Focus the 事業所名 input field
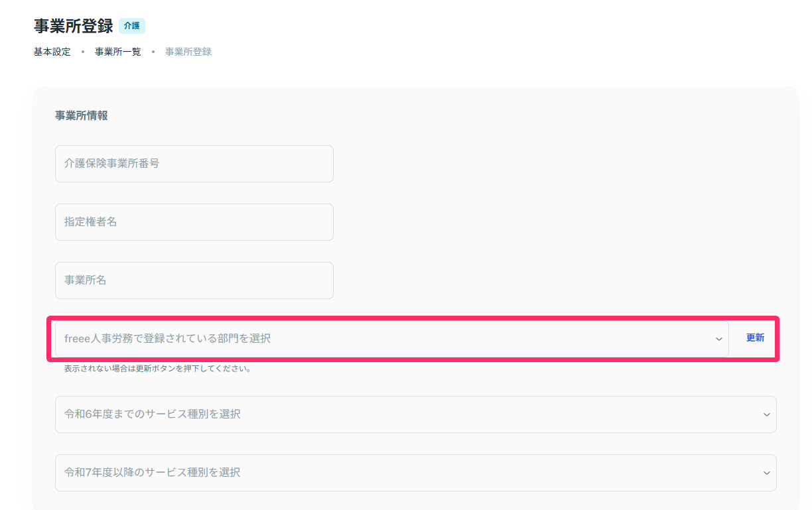 click(x=194, y=281)
